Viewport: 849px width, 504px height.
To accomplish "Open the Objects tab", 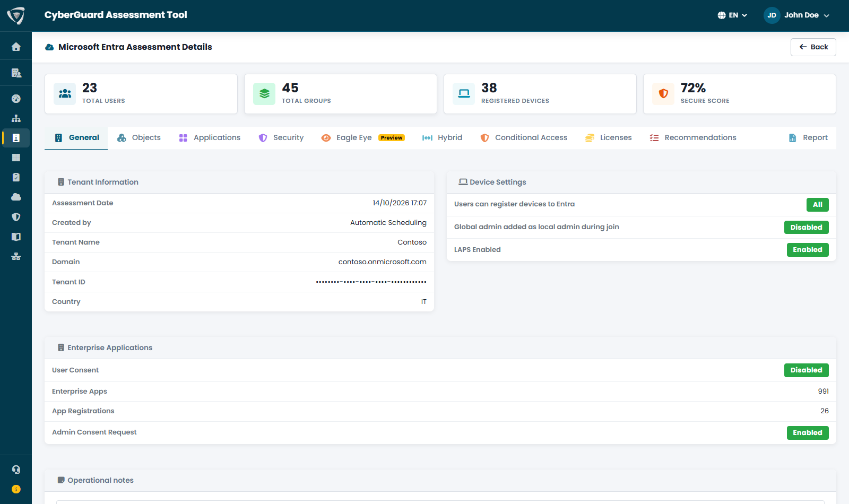I will click(138, 138).
